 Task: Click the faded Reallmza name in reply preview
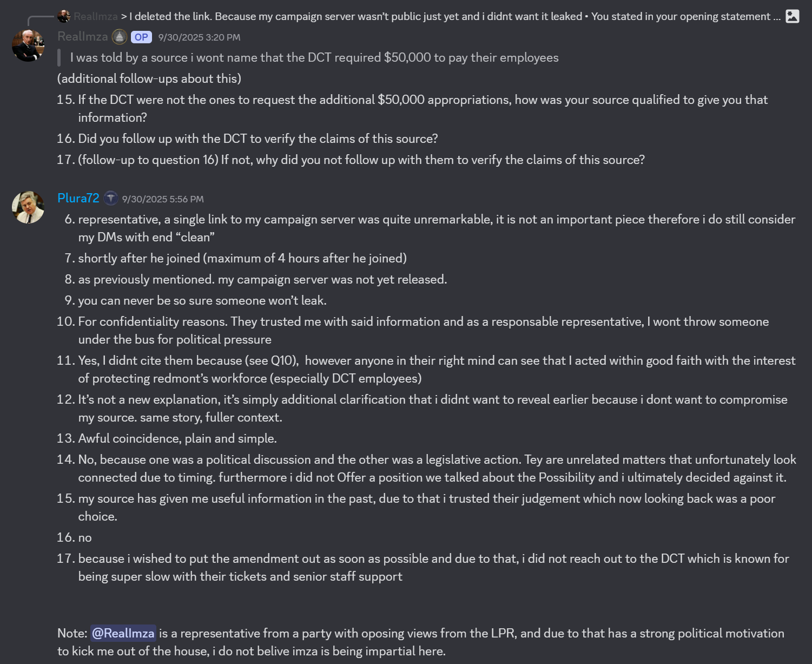[96, 16]
